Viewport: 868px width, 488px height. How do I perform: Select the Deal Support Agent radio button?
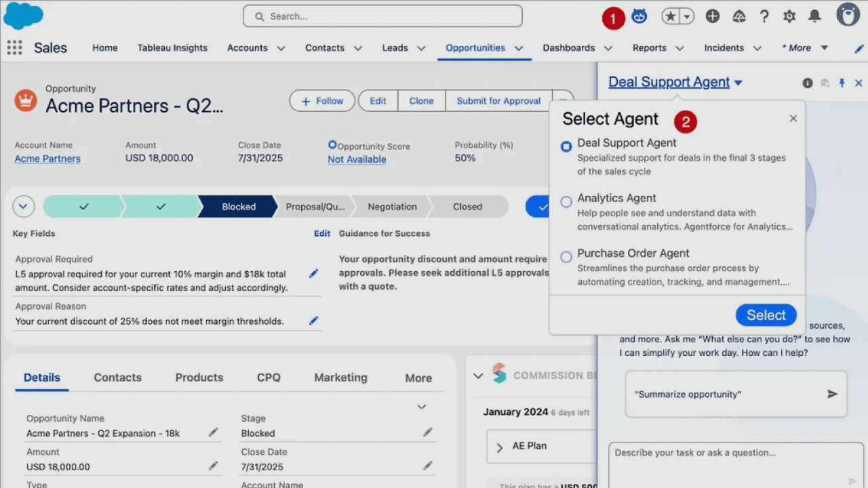tap(566, 146)
